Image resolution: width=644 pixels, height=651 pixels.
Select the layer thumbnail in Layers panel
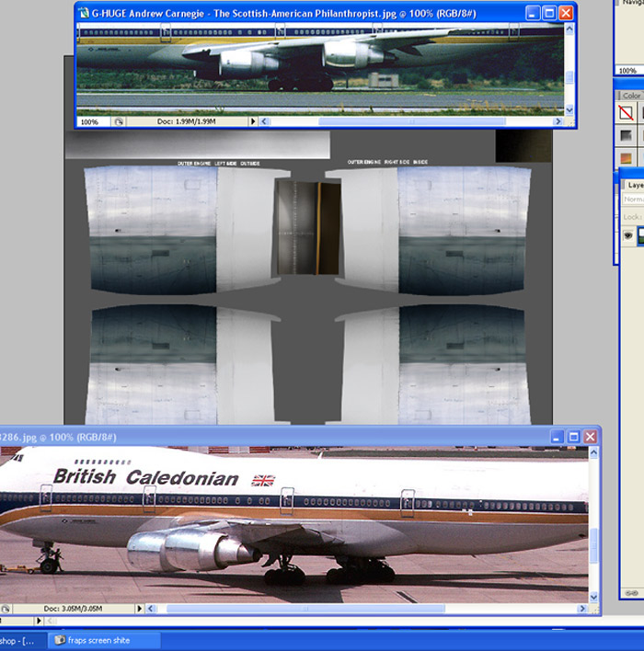640,235
